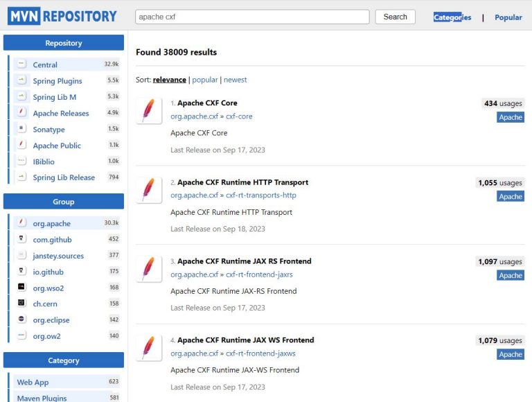The image size is (532, 402).
Task: Click Apache license tag on HTTP Transport
Action: click(x=511, y=197)
